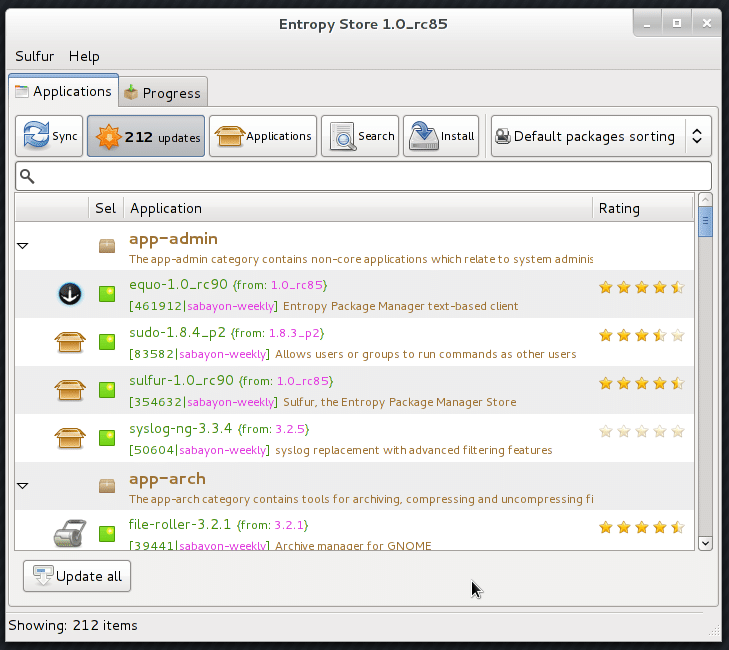Open the Sulfur menu
This screenshot has height=650, width=729.
click(x=35, y=56)
